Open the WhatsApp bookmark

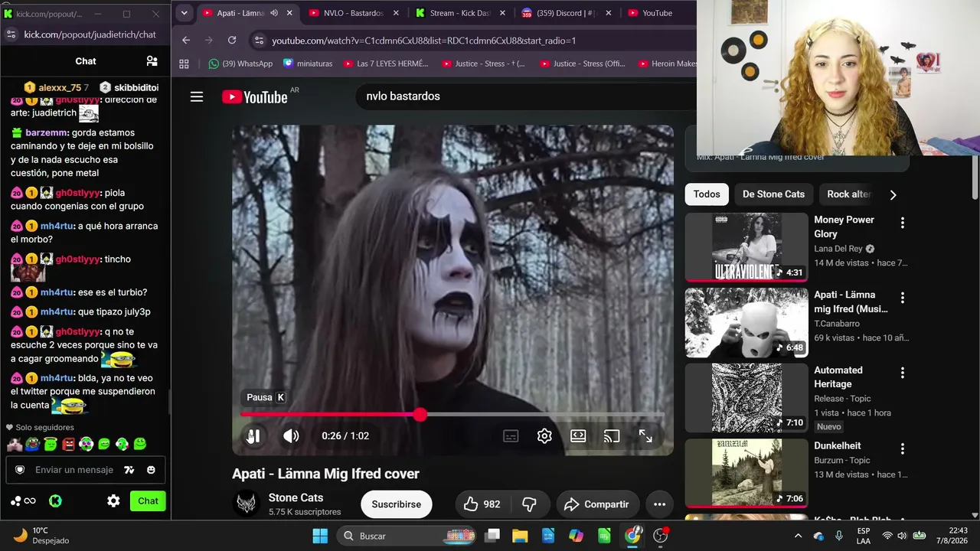pos(240,64)
